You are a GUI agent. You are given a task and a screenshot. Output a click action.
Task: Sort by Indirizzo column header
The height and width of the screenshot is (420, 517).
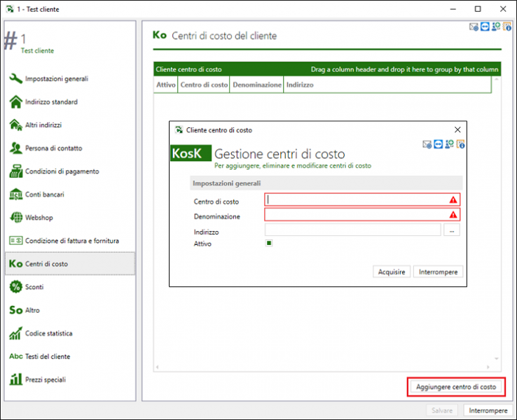tap(387, 85)
